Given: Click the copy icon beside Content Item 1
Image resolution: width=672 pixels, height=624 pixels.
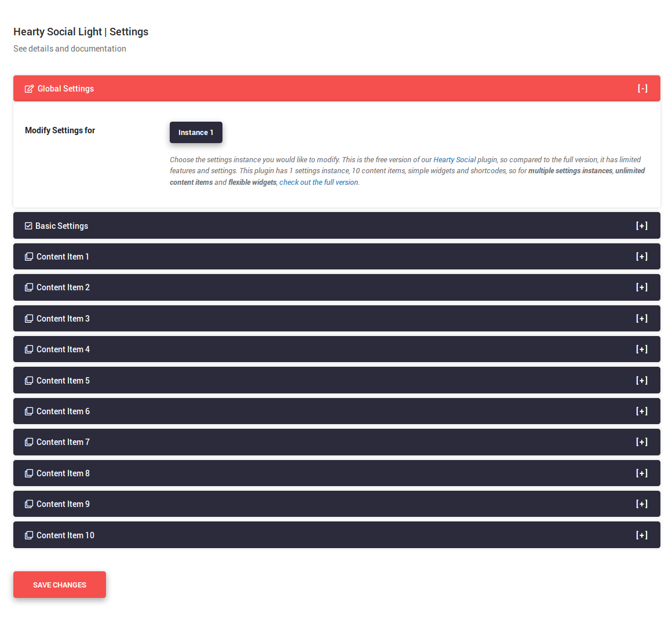Looking at the screenshot, I should pyautogui.click(x=29, y=257).
